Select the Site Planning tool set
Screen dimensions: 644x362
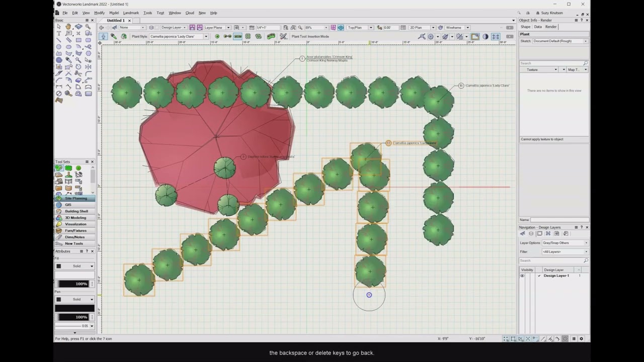[74, 198]
